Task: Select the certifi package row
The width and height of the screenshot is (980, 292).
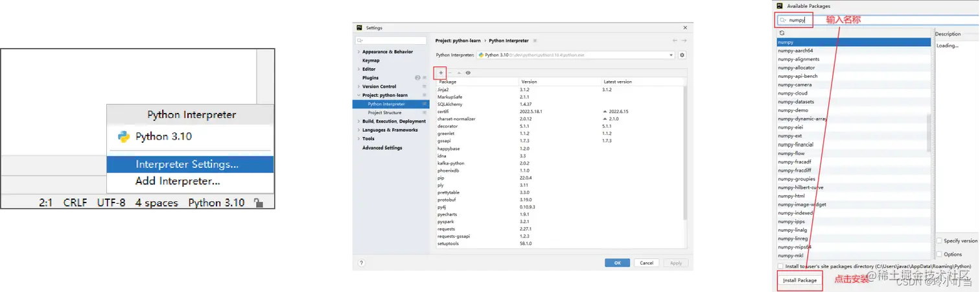Action: pyautogui.click(x=559, y=112)
